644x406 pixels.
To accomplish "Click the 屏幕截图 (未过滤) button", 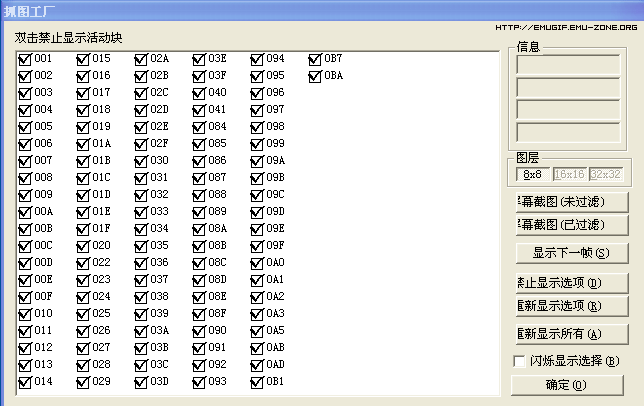I will [572, 202].
